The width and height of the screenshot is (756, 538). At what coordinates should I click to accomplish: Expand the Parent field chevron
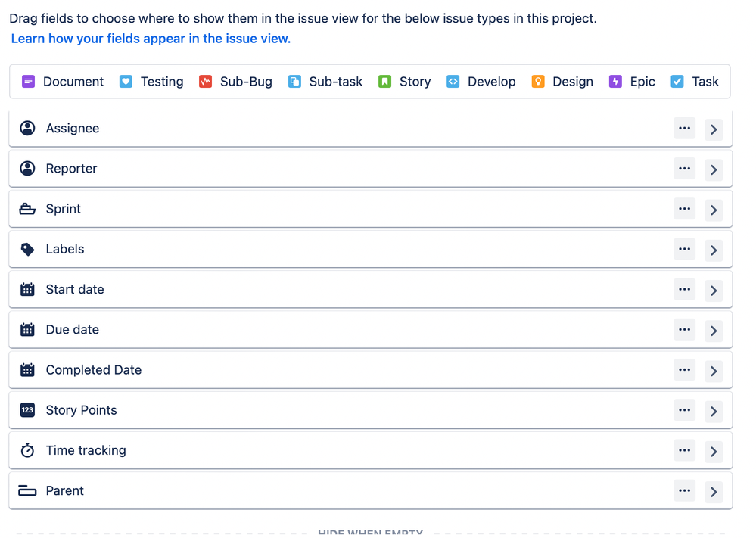tap(714, 492)
